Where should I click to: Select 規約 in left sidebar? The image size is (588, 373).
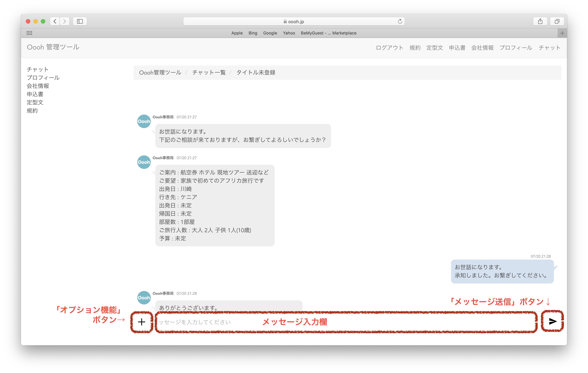[x=32, y=111]
